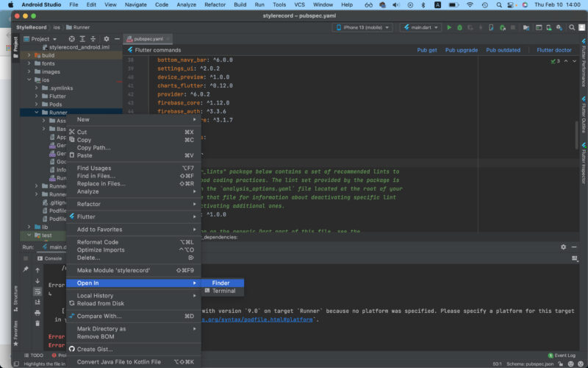Image resolution: width=588 pixels, height=368 pixels.
Task: Select Finder in the Open In submenu
Action: [x=223, y=283]
